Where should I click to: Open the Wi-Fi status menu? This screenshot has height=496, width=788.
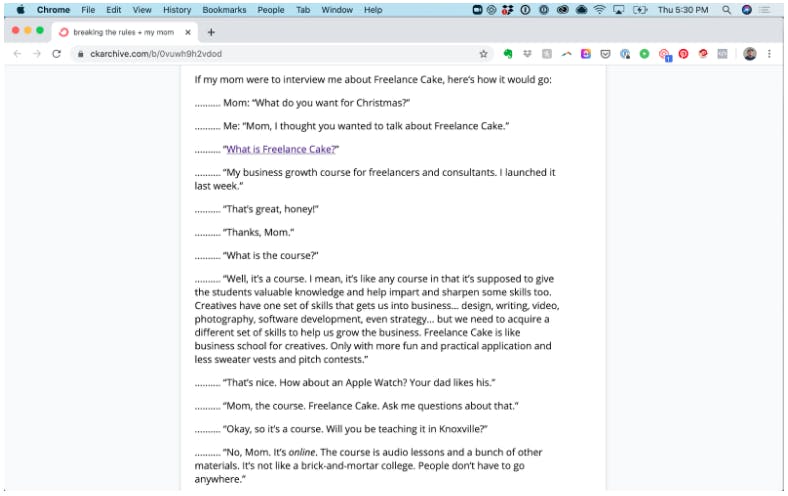tap(600, 10)
